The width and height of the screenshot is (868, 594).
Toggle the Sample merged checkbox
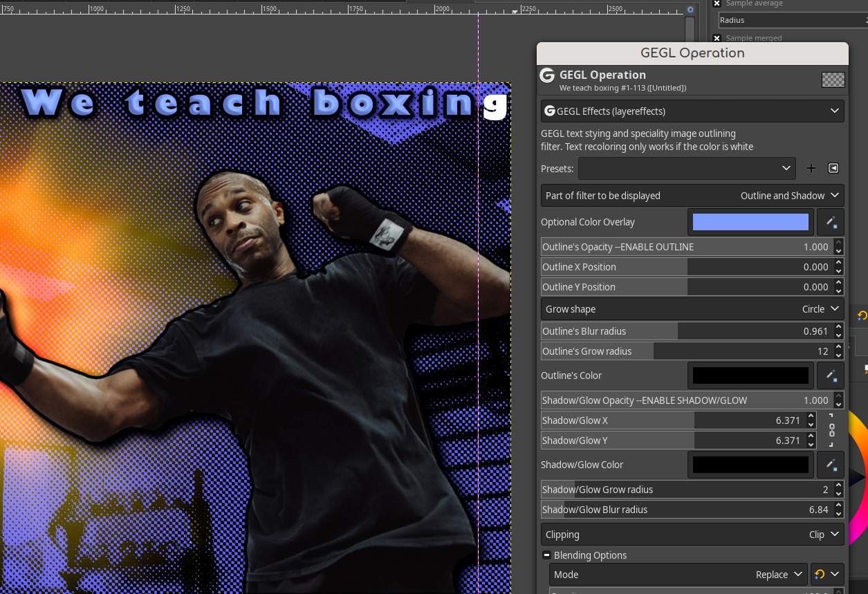point(717,39)
